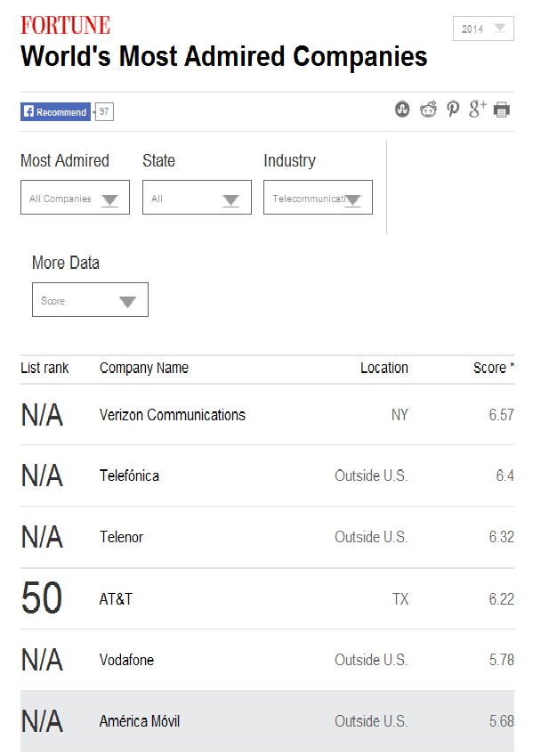
Task: Expand the All Companies dropdown
Action: 75,197
